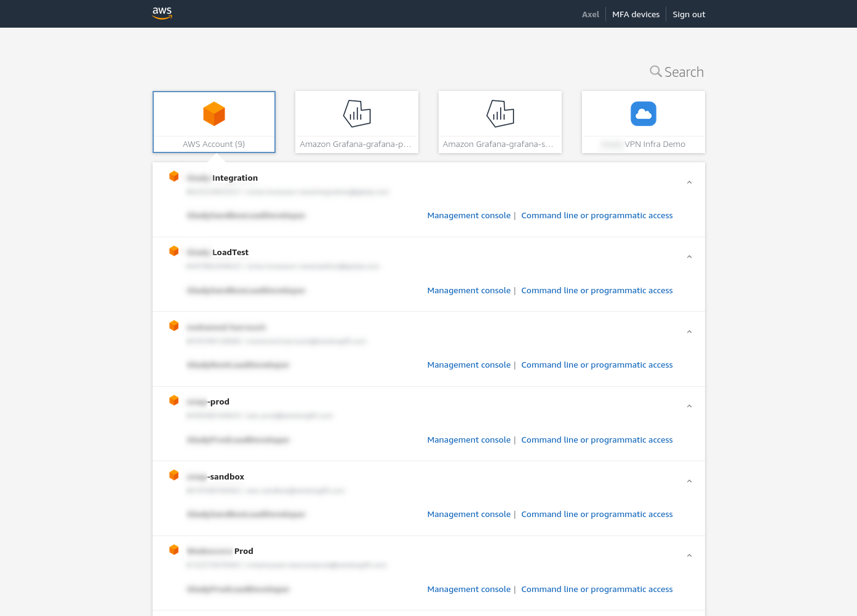Get command line access for account above -prod
Image resolution: width=857 pixels, height=616 pixels.
coord(597,365)
